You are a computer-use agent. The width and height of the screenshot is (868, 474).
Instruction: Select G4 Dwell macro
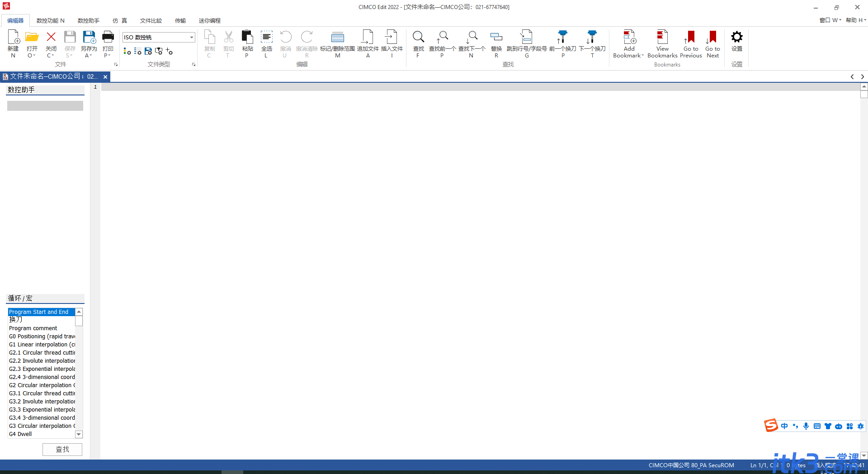point(41,434)
